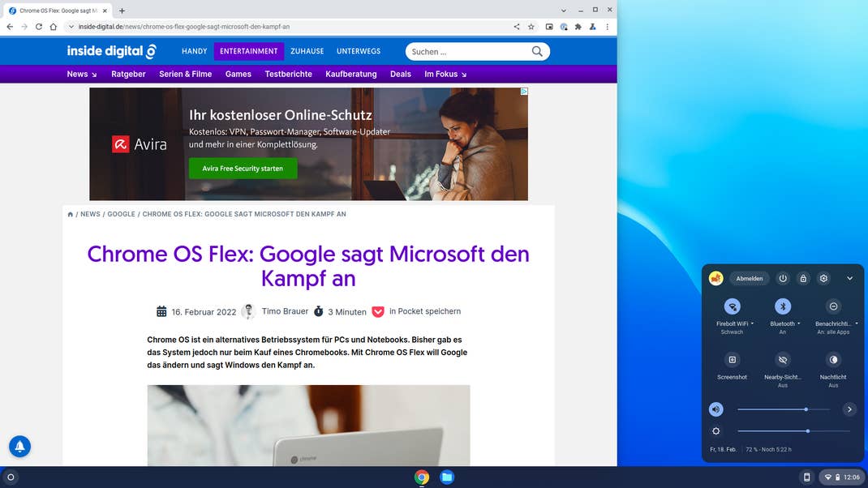Open the UNTERWEGS section
The height and width of the screenshot is (488, 868).
point(359,51)
